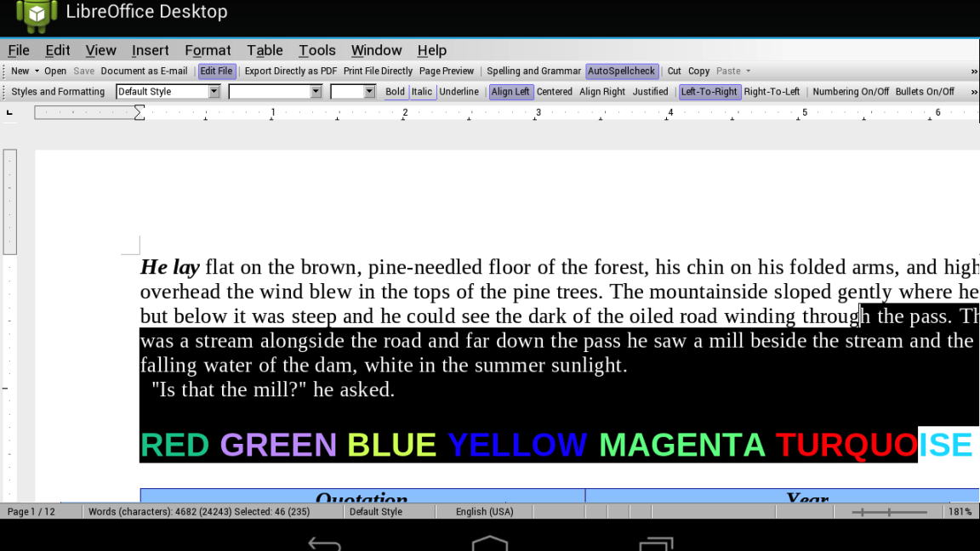Toggle Italic formatting
The image size is (980, 551).
(422, 92)
